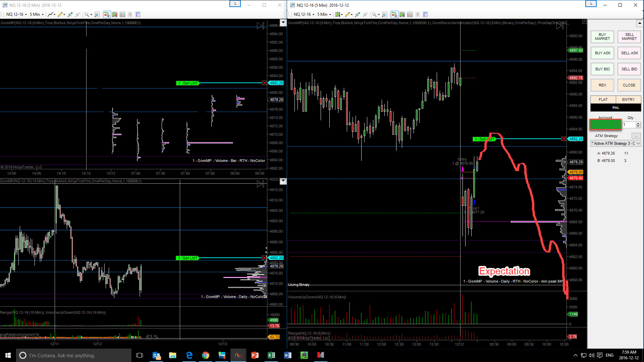Click scroll-to-latest arrows in right chart
The width and height of the screenshot is (644, 362).
coord(560,26)
